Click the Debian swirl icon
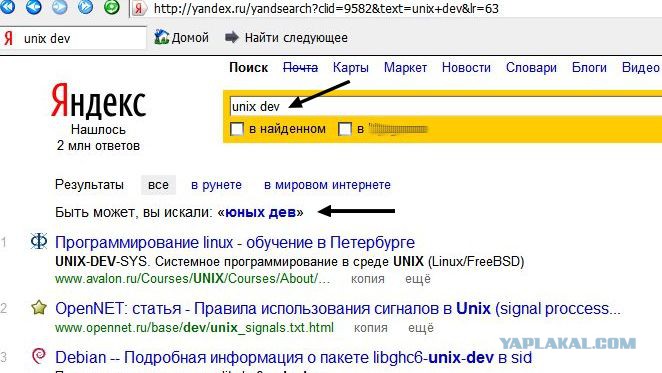662x373 pixels. pos(39,356)
